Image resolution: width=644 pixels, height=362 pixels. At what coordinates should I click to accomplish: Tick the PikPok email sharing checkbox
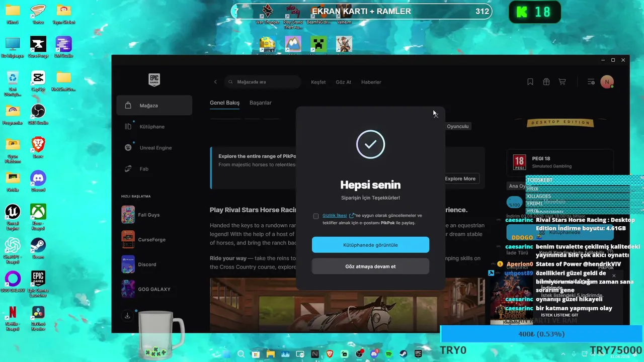coord(316,216)
